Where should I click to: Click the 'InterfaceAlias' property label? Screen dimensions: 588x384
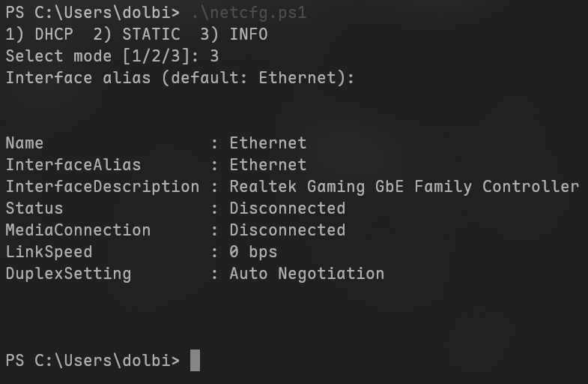tap(73, 165)
